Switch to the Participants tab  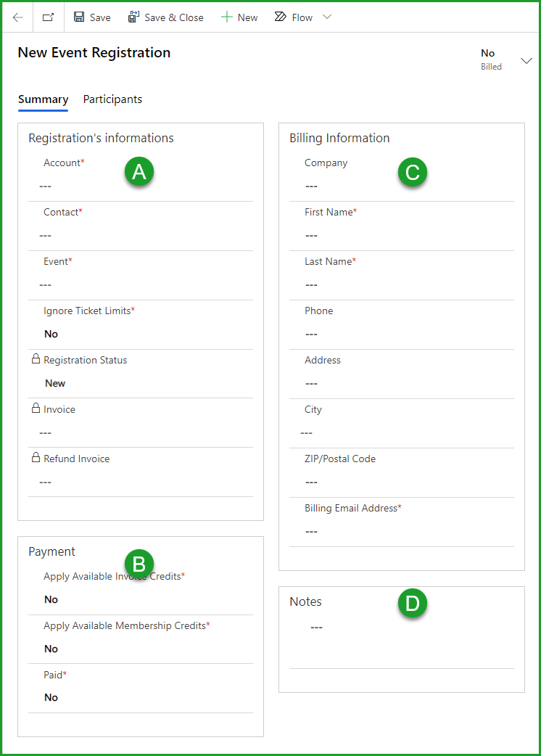pos(112,99)
